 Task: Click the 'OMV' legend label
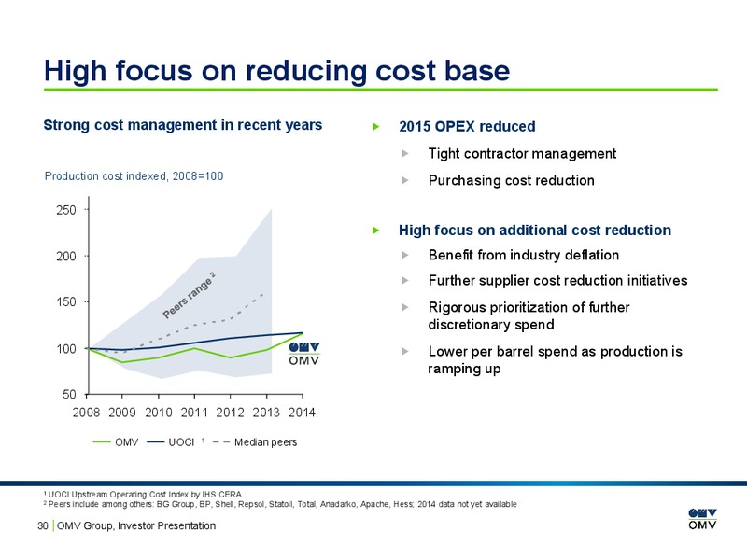127,442
